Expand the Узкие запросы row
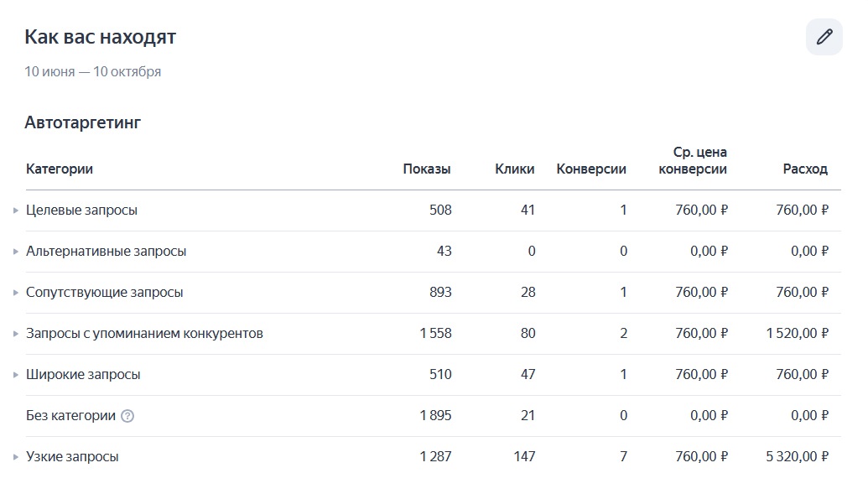868x499 pixels. click(16, 457)
